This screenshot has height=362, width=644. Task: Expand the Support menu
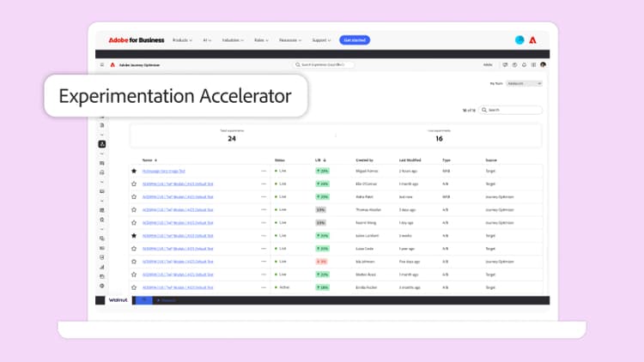pyautogui.click(x=321, y=40)
